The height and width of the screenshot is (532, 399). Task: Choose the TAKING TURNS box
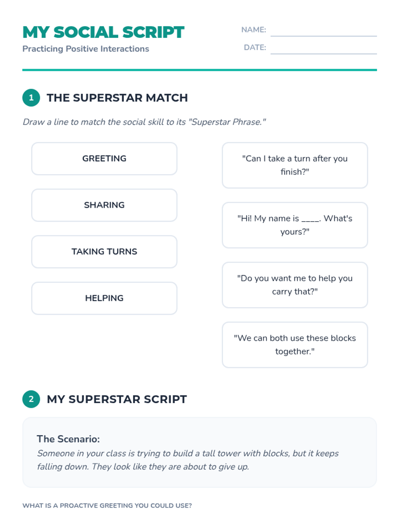click(104, 252)
